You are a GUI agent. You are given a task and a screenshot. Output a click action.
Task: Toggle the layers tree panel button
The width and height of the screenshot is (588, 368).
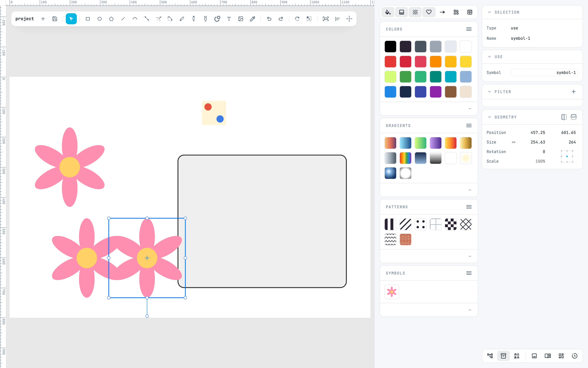490,356
